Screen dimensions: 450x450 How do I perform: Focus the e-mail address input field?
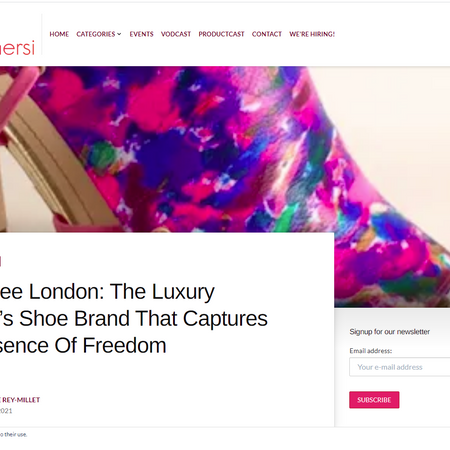click(400, 367)
